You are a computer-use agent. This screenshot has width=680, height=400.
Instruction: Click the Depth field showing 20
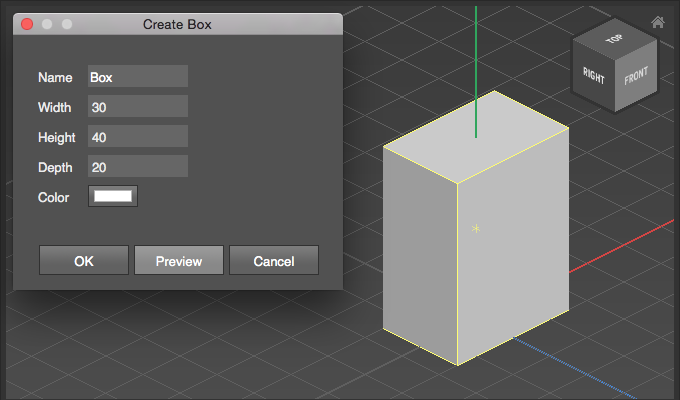[138, 166]
